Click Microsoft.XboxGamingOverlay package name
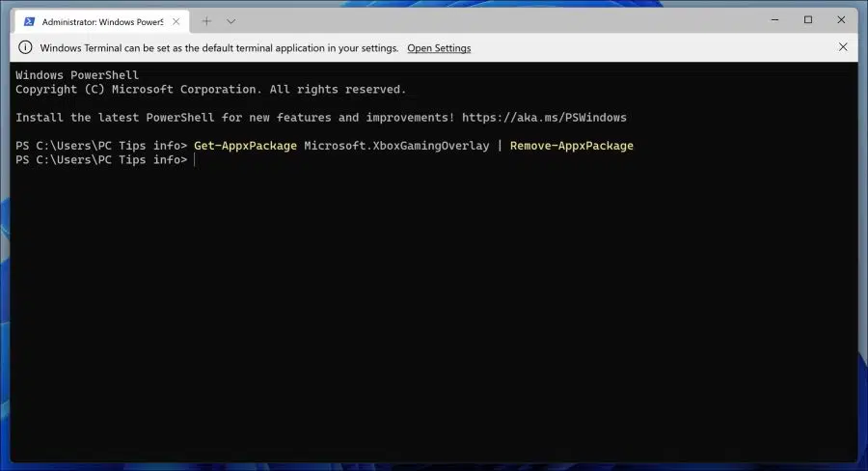868x471 pixels. 396,146
